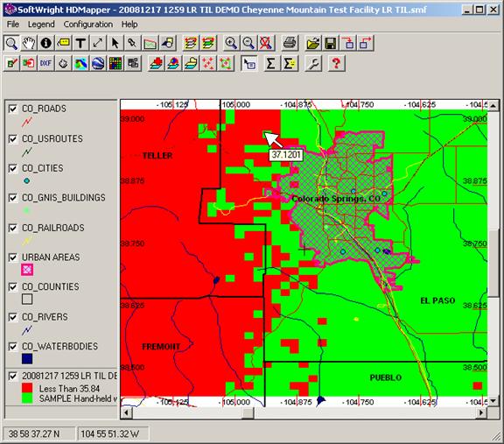This screenshot has width=504, height=444.
Task: Click the DXF export icon
Action: click(45, 63)
